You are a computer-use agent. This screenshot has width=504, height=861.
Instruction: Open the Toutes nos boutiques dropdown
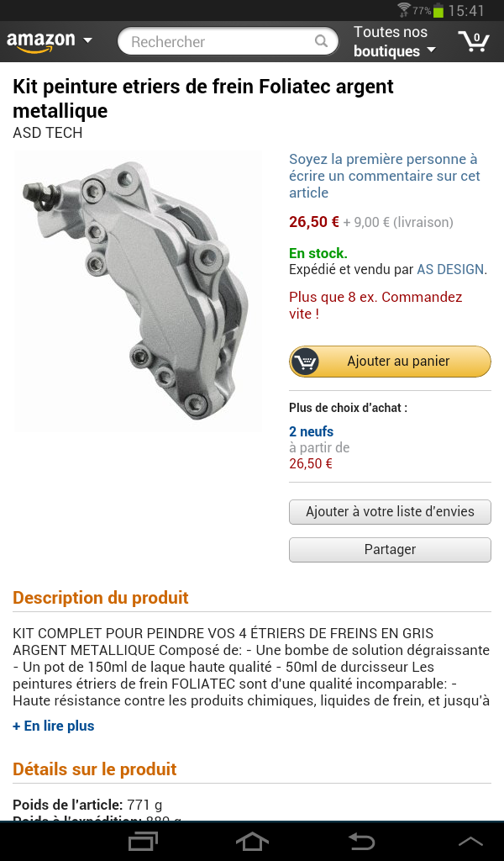point(394,42)
